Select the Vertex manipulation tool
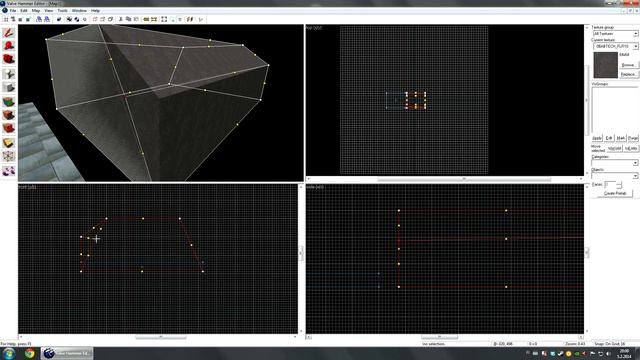640x360 pixels. [x=9, y=156]
